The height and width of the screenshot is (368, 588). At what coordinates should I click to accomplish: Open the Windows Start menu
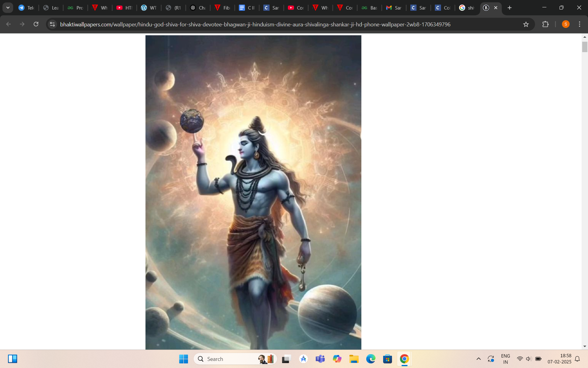click(x=183, y=359)
